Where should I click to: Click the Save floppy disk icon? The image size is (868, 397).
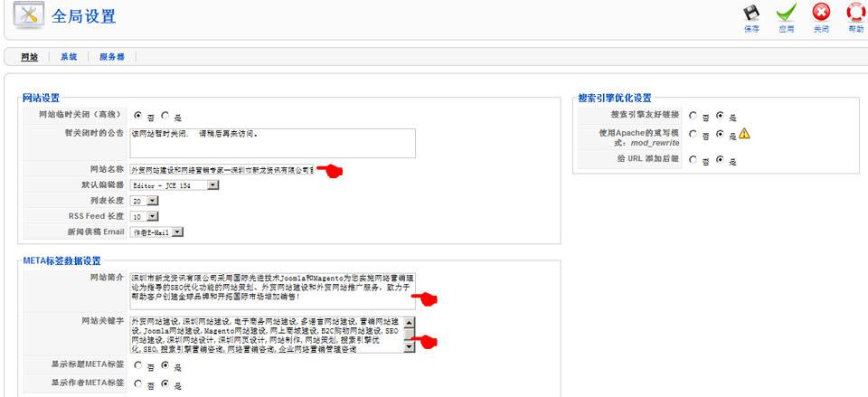tap(751, 13)
